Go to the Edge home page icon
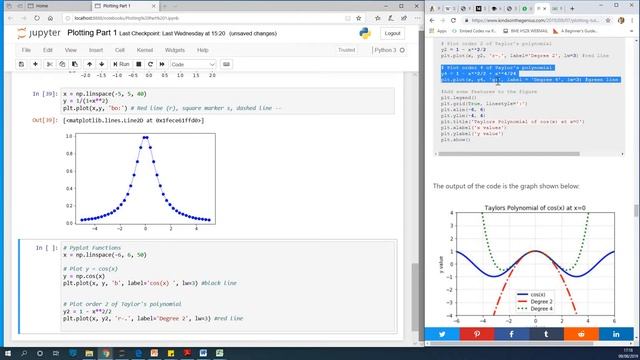 (x=50, y=18)
